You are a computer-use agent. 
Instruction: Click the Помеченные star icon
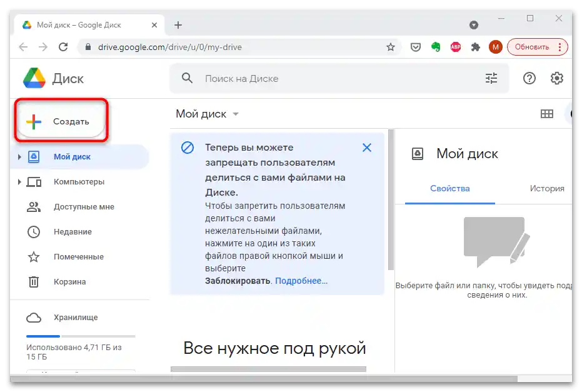34,257
